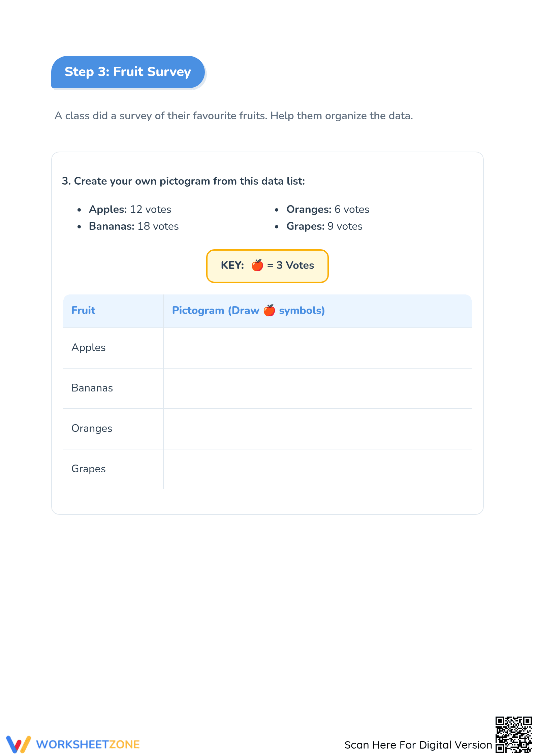Click the empty pictogram cell for Bananas
The width and height of the screenshot is (535, 756).
tap(317, 388)
